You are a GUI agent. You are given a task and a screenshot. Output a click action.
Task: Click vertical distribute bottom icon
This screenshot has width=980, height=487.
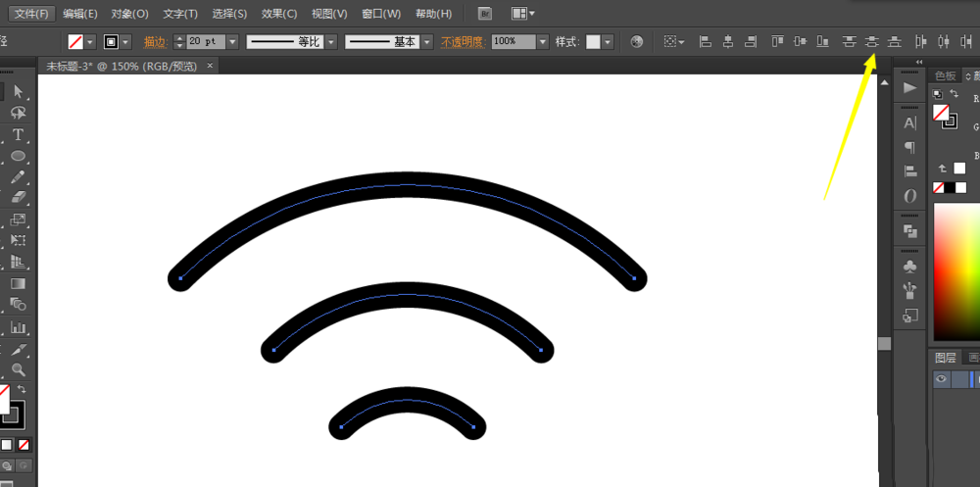click(895, 42)
